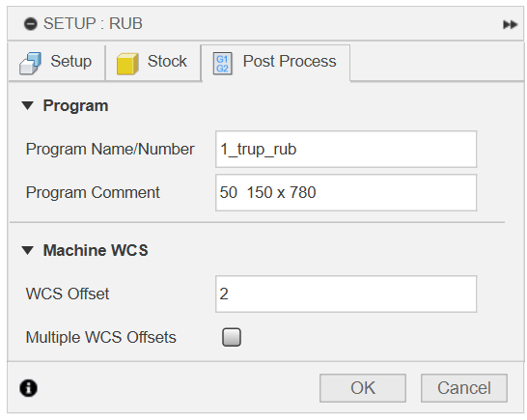Image resolution: width=527 pixels, height=420 pixels.
Task: Switch to the Stock tab
Action: (153, 63)
